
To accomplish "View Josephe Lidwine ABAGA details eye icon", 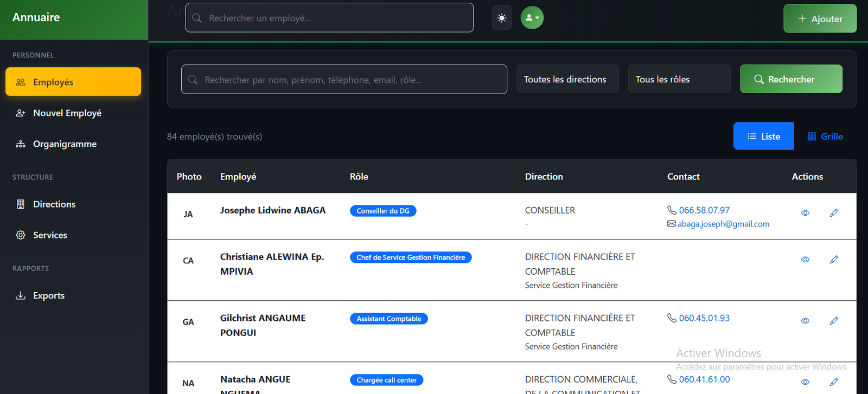I will point(805,213).
